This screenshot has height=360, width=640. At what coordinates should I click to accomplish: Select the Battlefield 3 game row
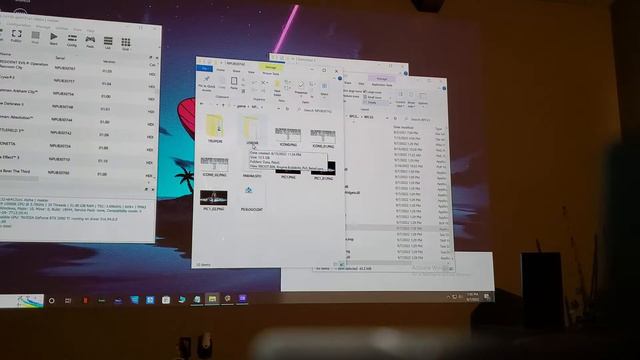tap(78, 132)
